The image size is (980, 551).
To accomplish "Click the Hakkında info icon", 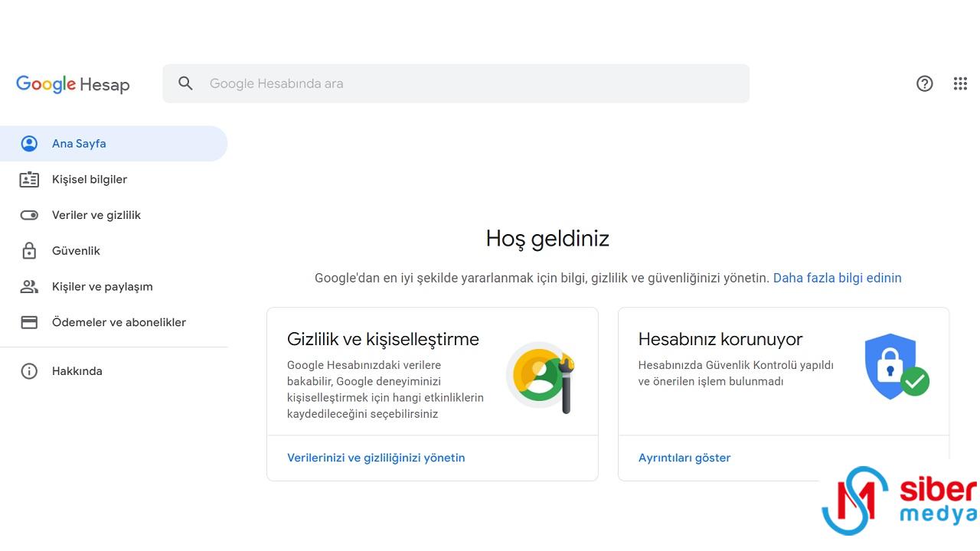I will point(29,371).
